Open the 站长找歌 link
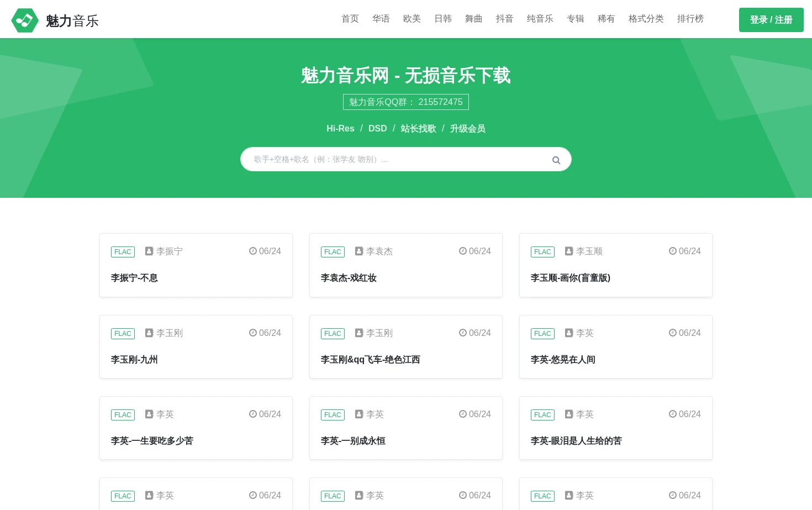The image size is (812, 510). 419,129
